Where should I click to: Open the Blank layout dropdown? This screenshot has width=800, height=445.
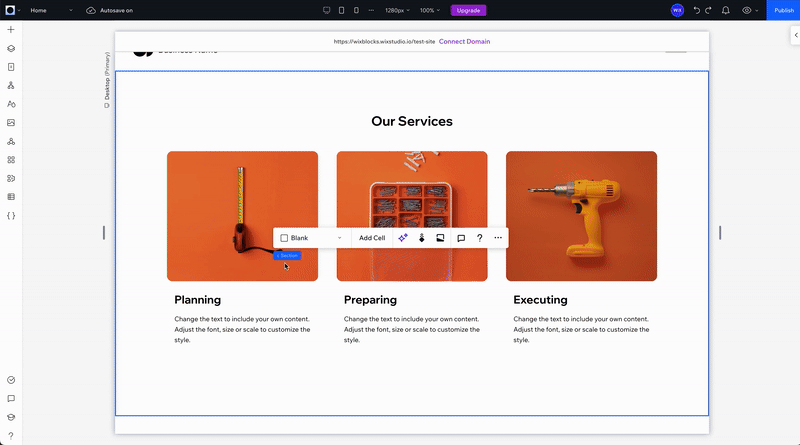coord(311,238)
